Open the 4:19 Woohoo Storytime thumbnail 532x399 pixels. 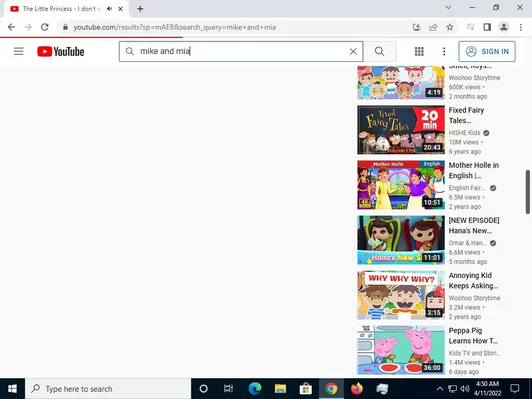(x=401, y=83)
